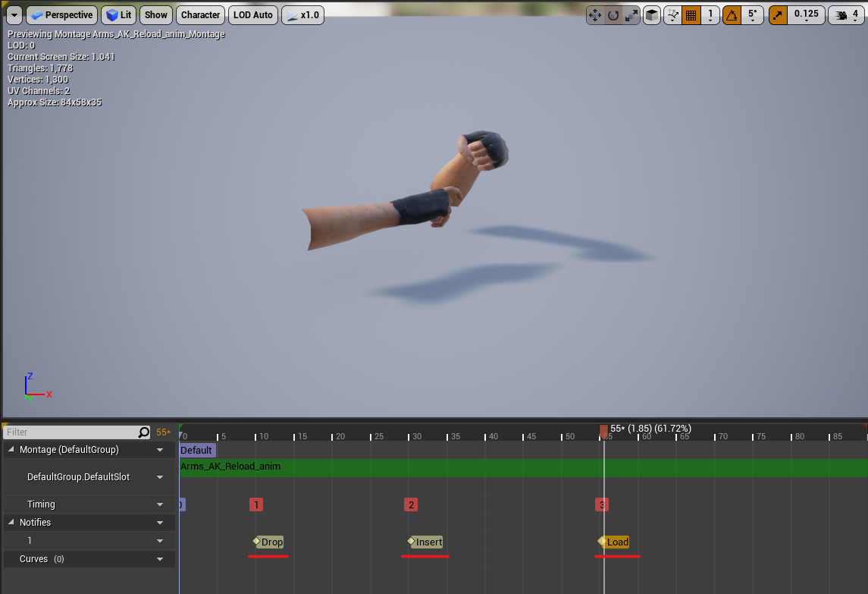Click timing marker 2 in Timing track

[411, 504]
